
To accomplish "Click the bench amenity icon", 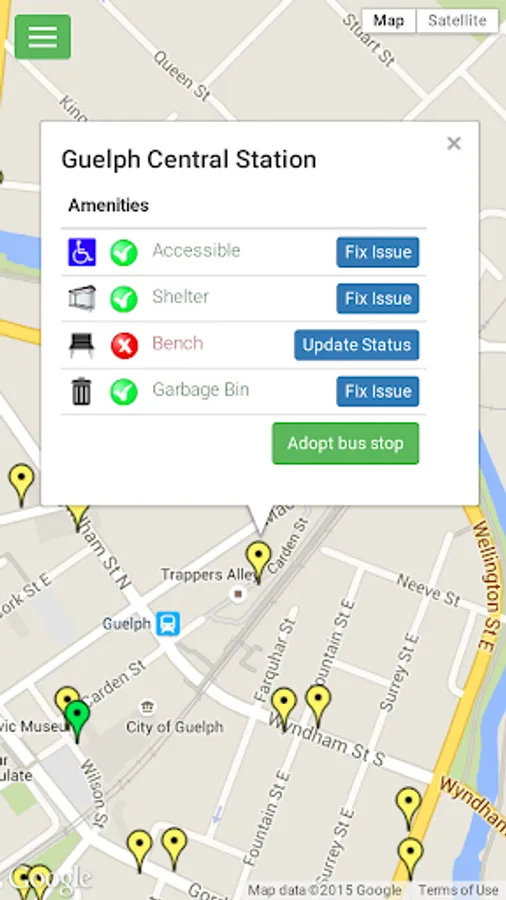I will click(81, 345).
